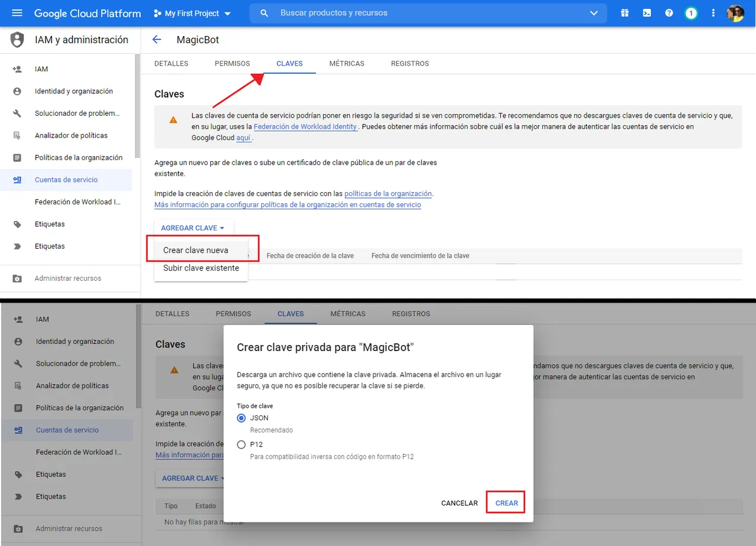
Task: Choose Subir clave existente menu entry
Action: [x=201, y=268]
